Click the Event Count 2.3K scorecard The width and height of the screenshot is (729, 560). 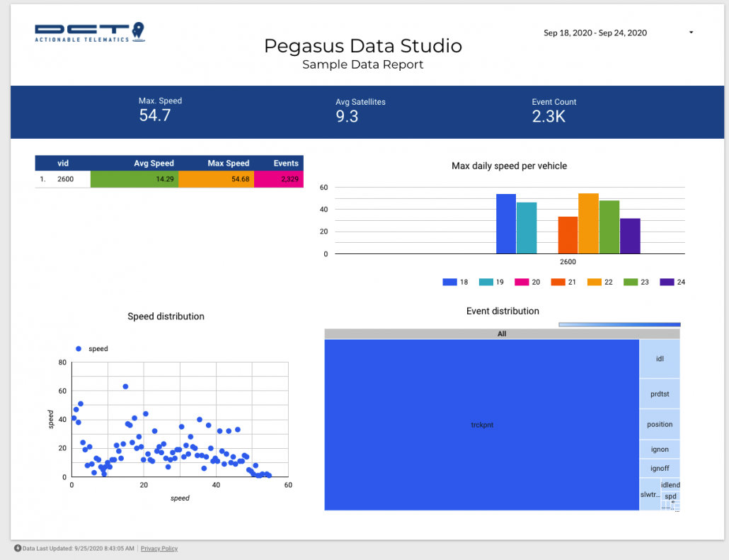[x=553, y=111]
